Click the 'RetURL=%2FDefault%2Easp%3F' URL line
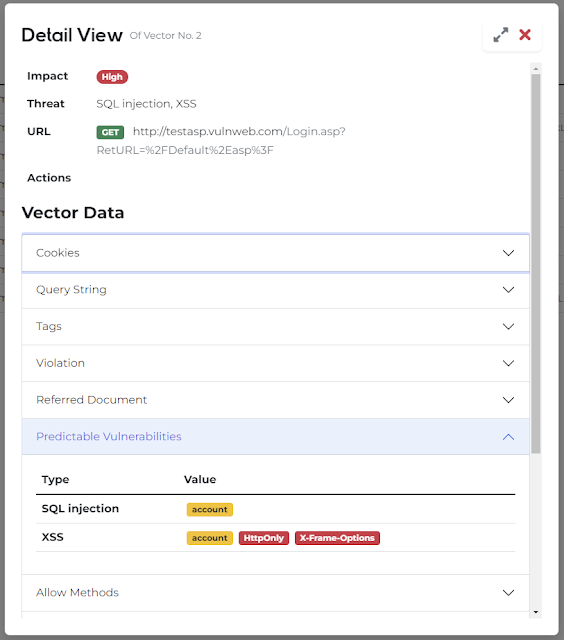Screen dimensions: 564x640 (x=185, y=151)
